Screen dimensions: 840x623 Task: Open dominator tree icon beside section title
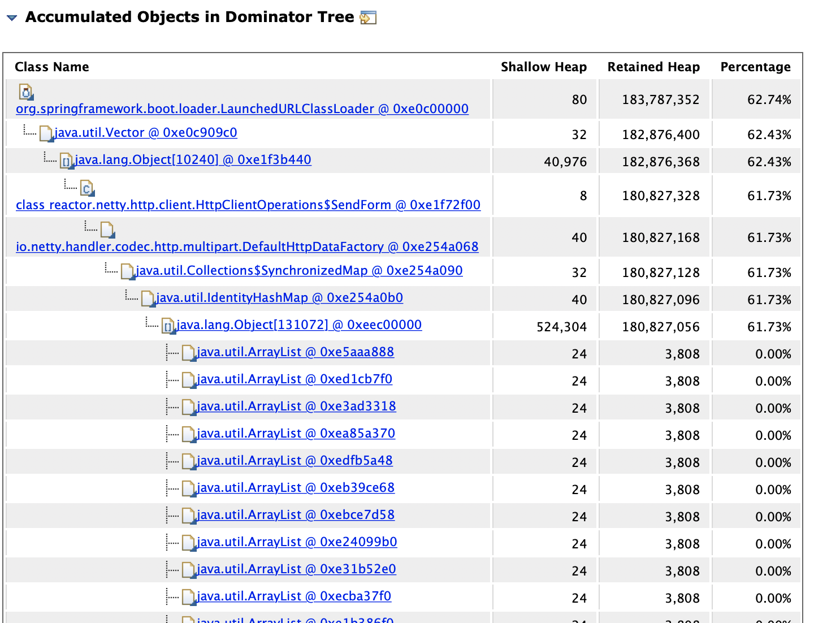[x=368, y=18]
